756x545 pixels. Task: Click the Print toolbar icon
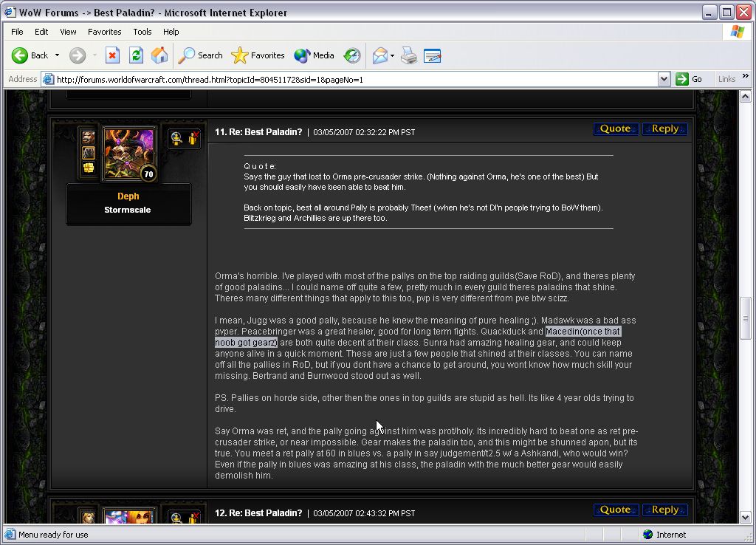click(x=409, y=55)
